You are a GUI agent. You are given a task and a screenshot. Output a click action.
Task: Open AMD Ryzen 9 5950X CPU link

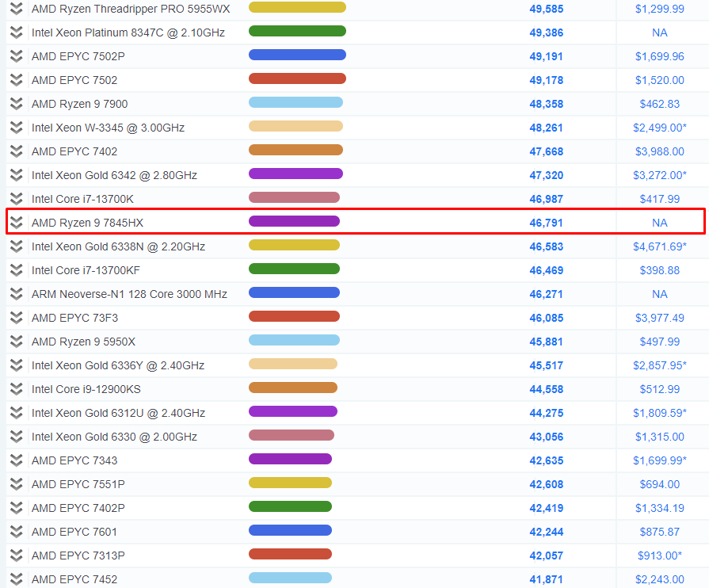83,342
